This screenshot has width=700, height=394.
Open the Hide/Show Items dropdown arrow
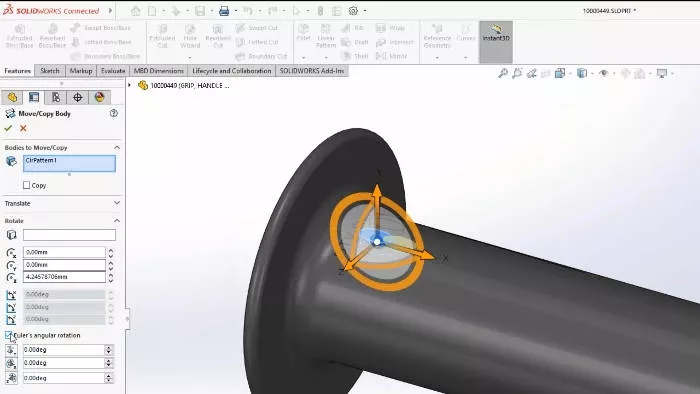614,73
